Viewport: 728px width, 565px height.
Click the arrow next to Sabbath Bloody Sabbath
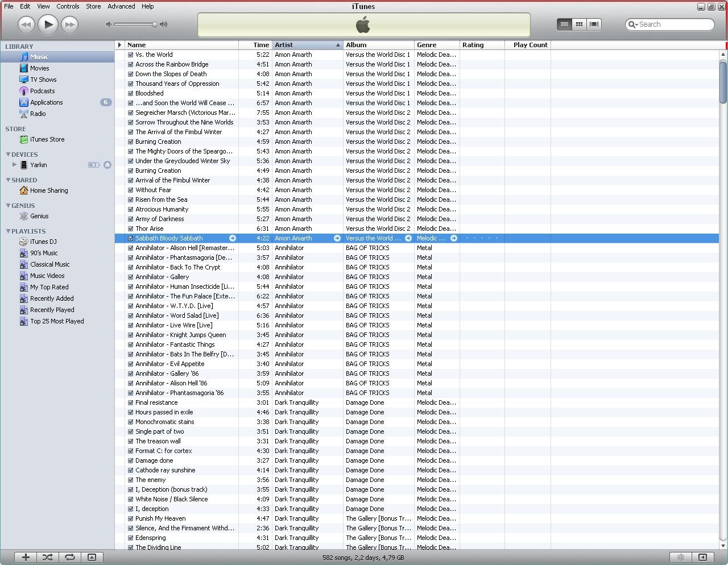point(232,238)
